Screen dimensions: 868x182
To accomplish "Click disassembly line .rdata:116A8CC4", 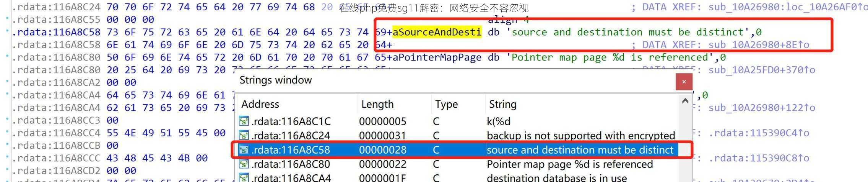I will pos(57,133).
